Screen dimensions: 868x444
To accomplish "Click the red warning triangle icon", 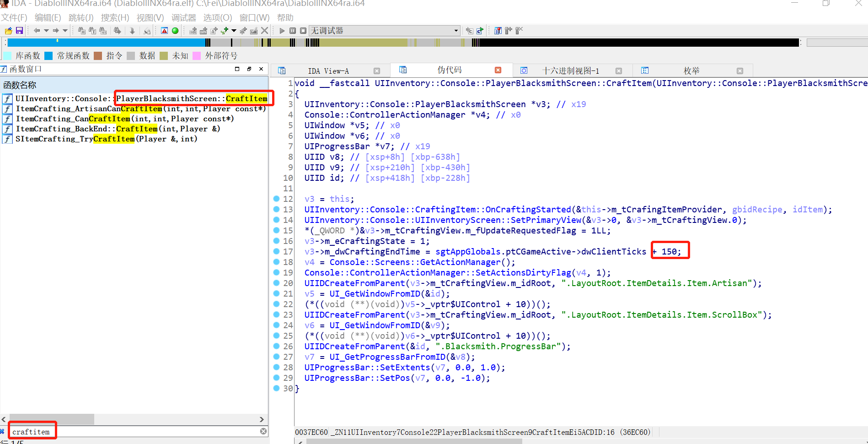I will [x=164, y=31].
